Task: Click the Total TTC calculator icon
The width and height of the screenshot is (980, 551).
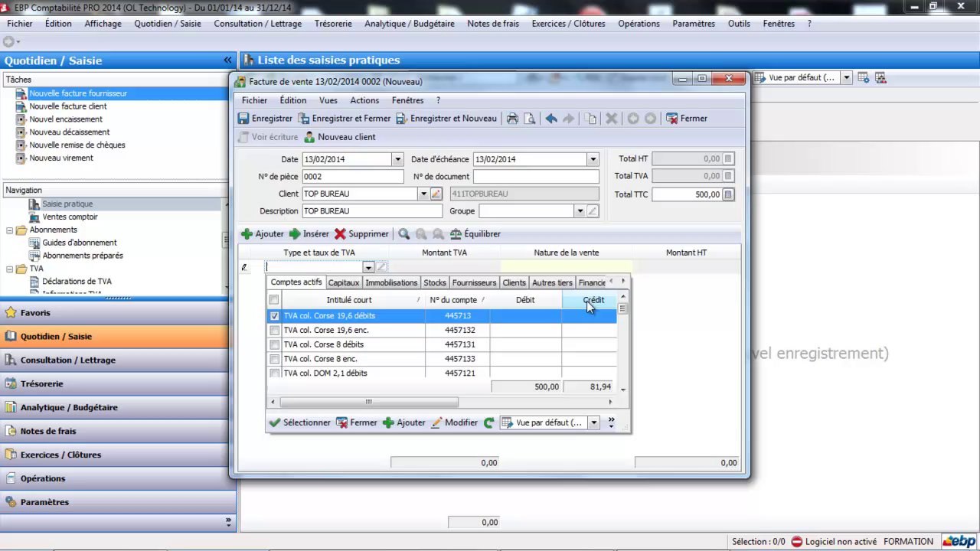Action: pos(728,194)
